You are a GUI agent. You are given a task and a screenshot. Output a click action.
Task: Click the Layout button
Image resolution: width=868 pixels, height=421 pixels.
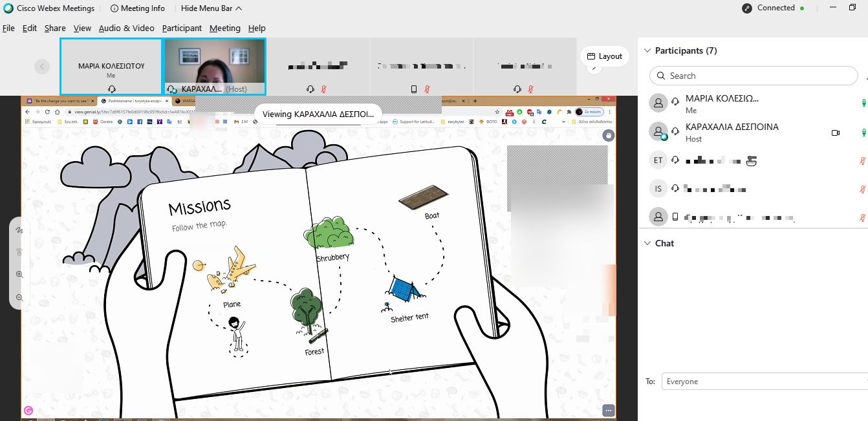[604, 56]
